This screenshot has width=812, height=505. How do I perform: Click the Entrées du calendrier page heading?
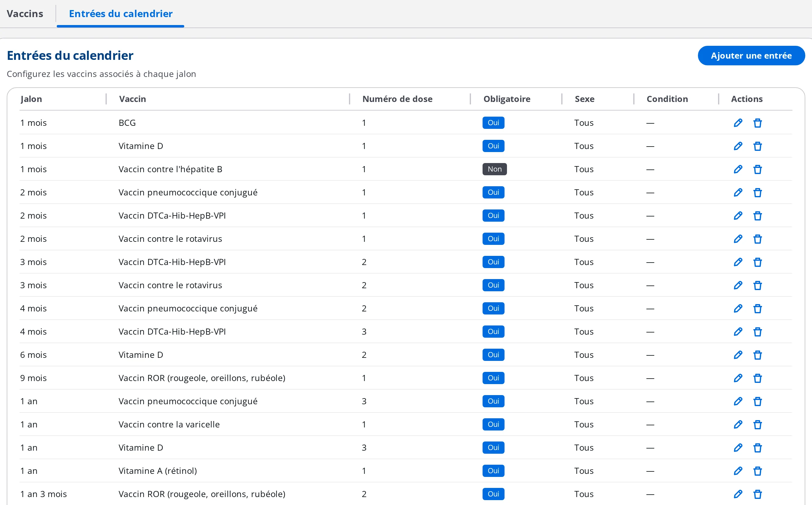[x=70, y=56]
